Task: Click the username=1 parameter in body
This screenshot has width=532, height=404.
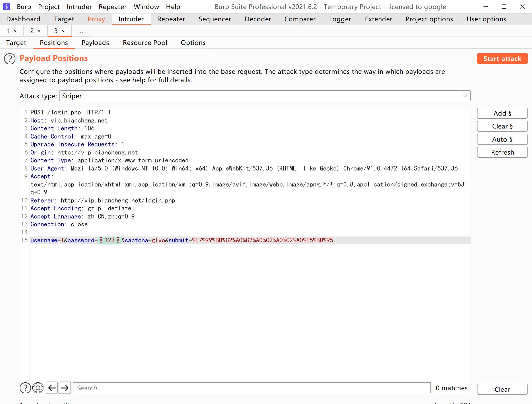Action: coord(47,240)
